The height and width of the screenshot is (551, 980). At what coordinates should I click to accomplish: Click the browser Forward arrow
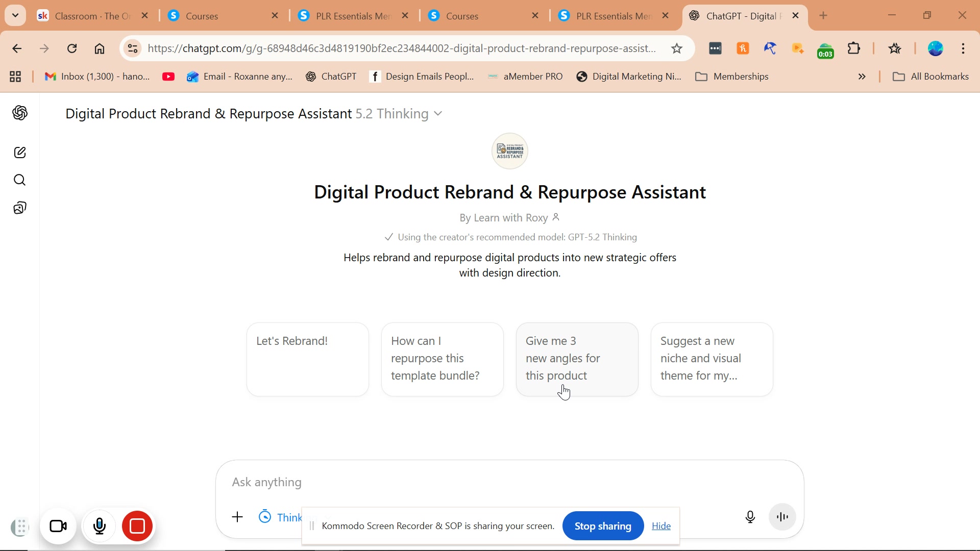(x=44, y=48)
